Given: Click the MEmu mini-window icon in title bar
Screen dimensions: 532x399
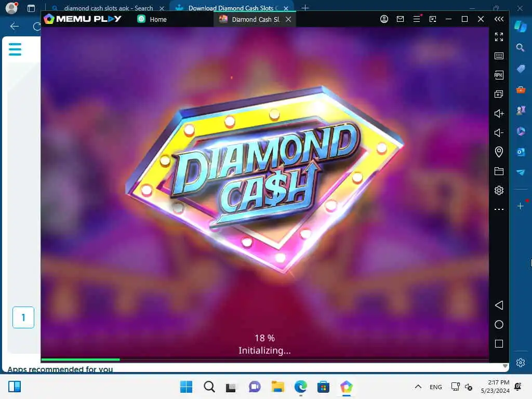Looking at the screenshot, I should coord(433,19).
